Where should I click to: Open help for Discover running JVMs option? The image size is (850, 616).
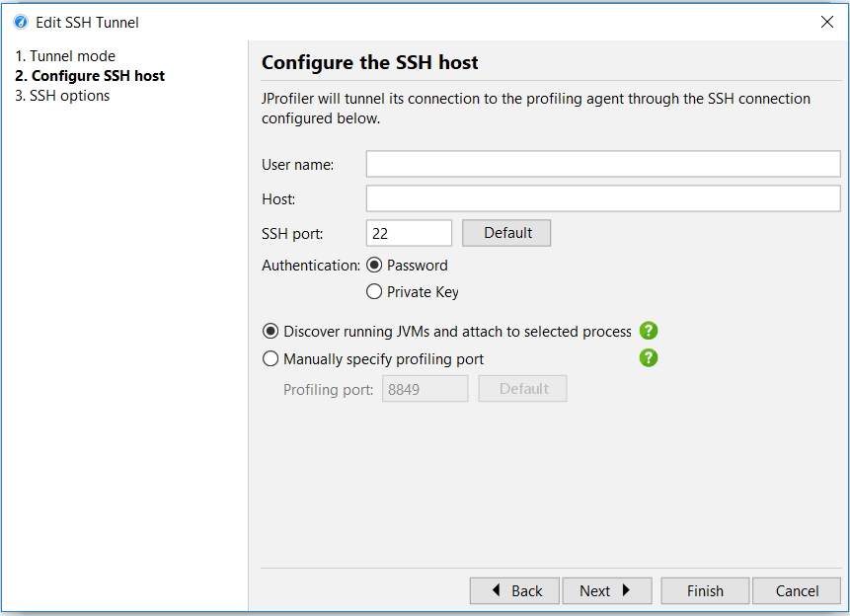(x=649, y=331)
